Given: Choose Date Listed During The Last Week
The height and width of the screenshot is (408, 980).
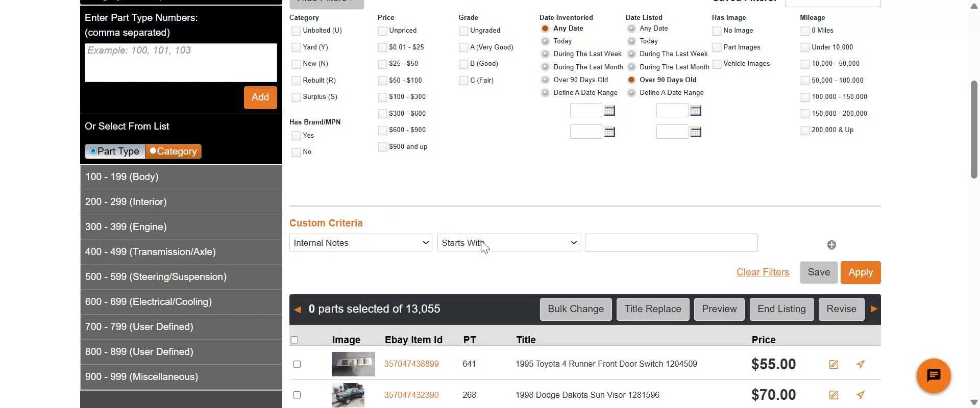Looking at the screenshot, I should click(631, 54).
